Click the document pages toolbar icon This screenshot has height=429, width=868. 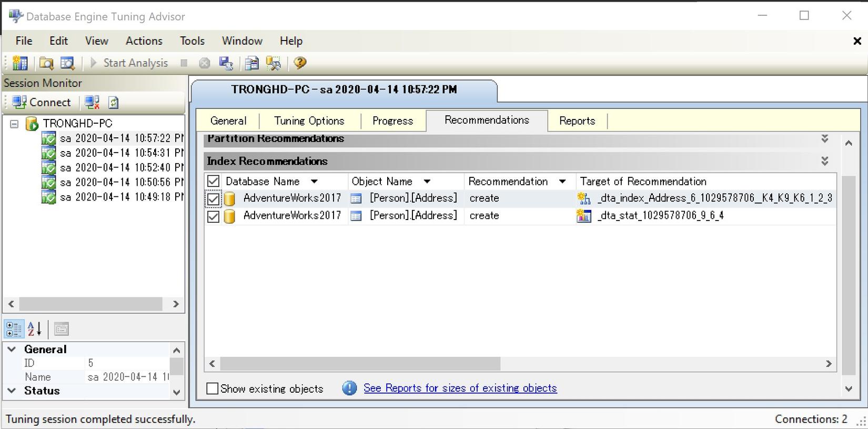tap(252, 63)
